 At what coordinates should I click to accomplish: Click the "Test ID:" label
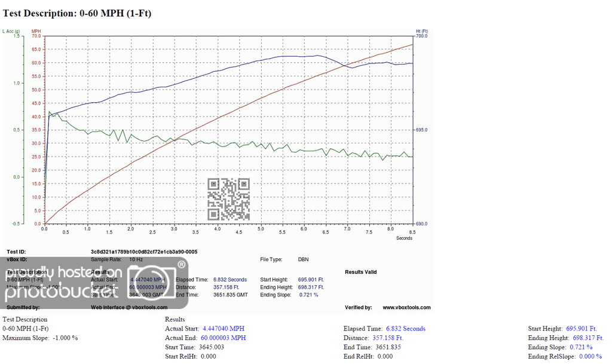point(16,252)
